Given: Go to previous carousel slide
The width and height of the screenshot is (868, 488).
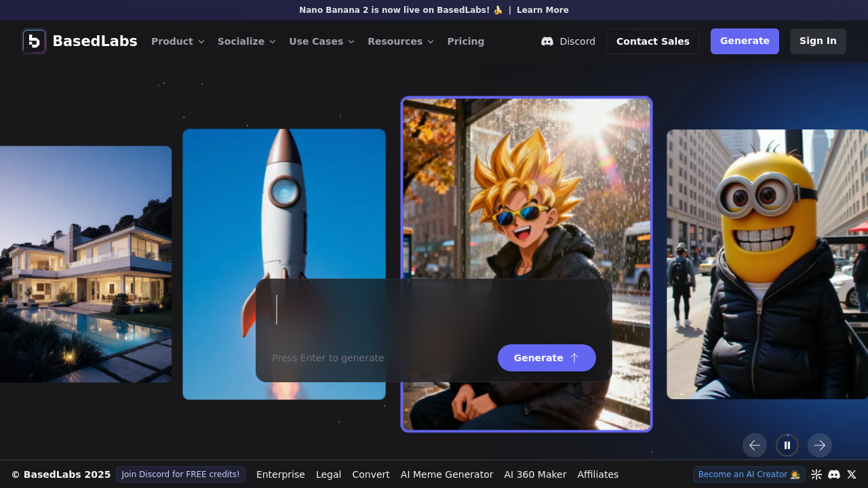Looking at the screenshot, I should pos(754,445).
